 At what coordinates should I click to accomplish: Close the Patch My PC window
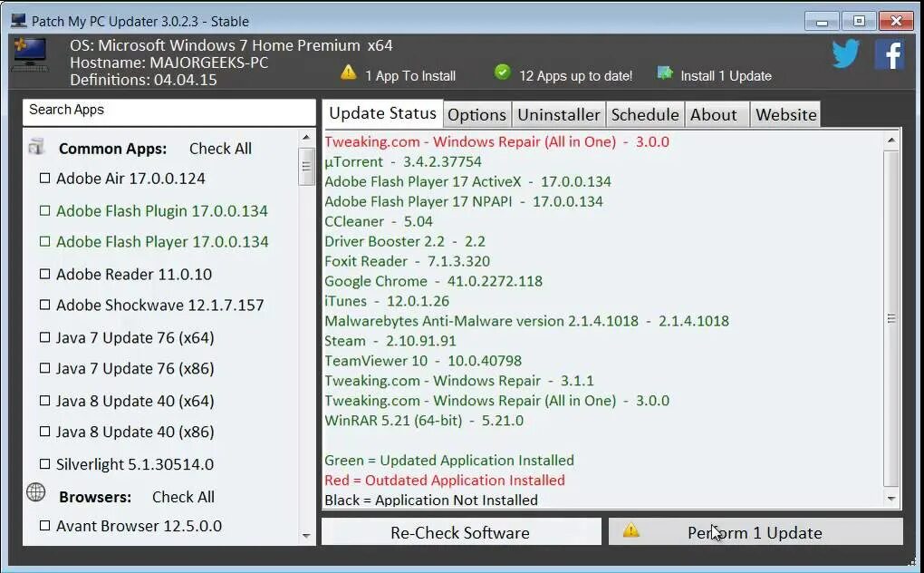(896, 21)
